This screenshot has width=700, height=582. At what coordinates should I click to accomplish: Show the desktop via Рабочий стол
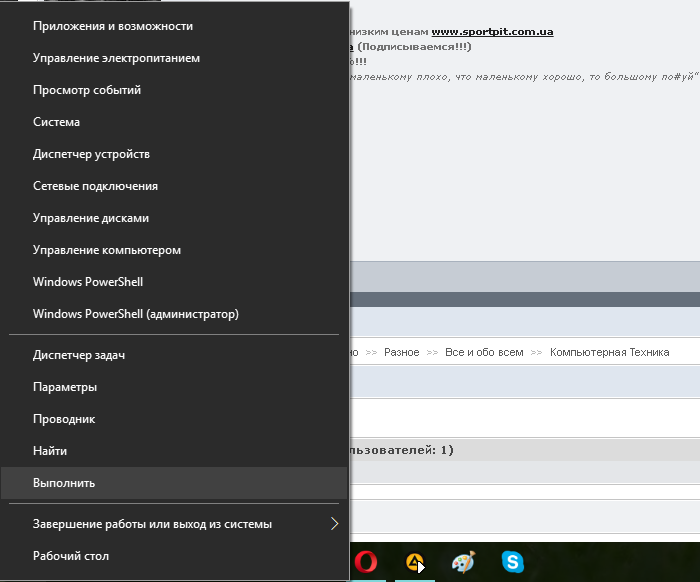click(x=71, y=556)
